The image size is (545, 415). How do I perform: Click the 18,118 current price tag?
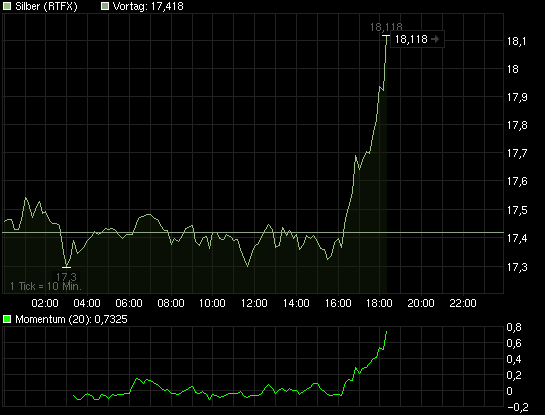pos(417,39)
